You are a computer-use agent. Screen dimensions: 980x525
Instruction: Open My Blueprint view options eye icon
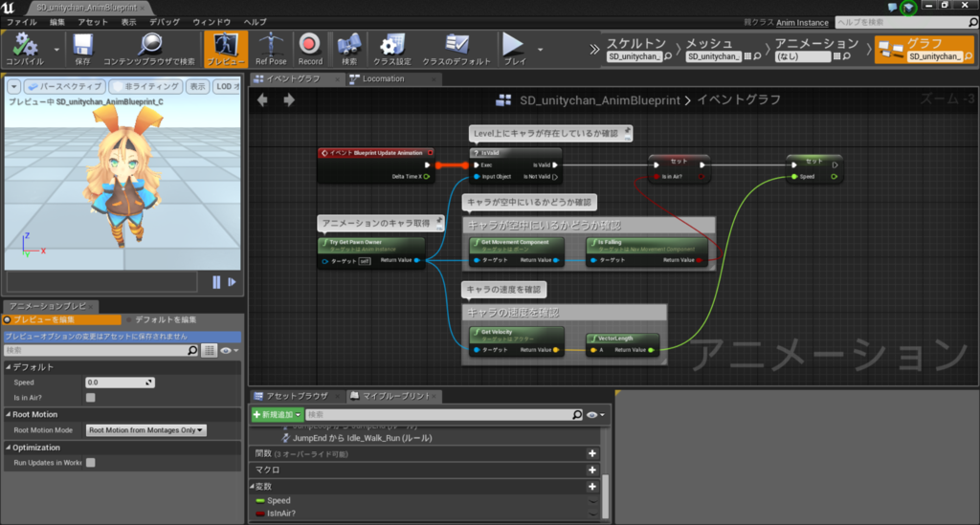tap(595, 414)
